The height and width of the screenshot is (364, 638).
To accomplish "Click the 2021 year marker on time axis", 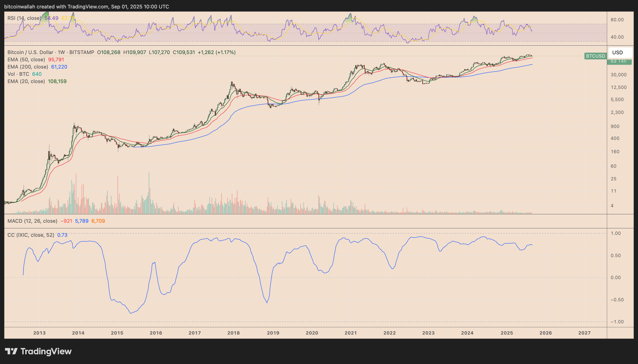I will [x=351, y=333].
